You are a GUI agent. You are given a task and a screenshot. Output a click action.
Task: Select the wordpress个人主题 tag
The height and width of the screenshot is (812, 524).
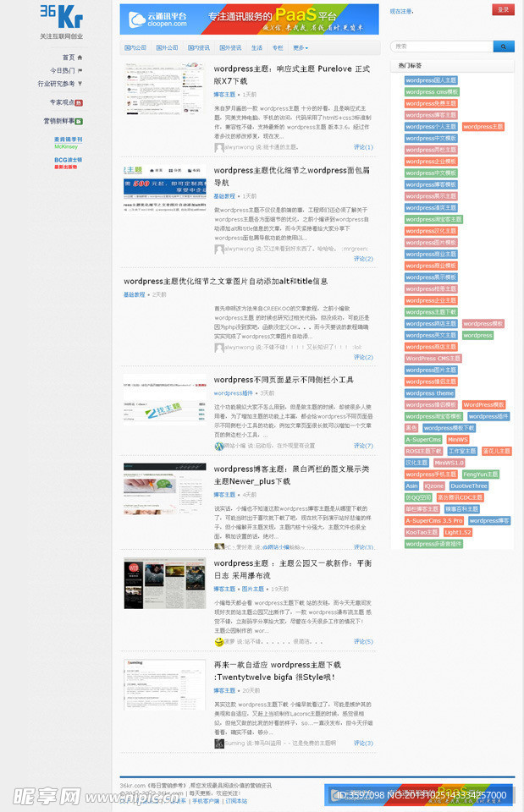click(431, 126)
